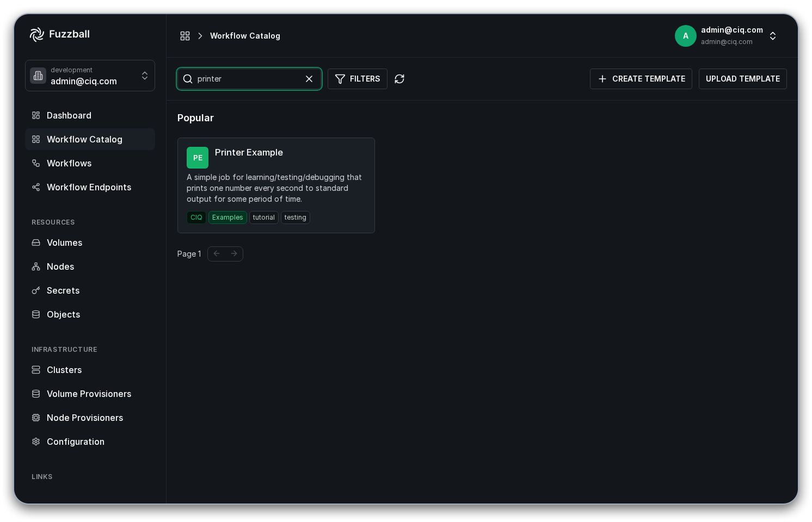Click the refresh catalog icon
The width and height of the screenshot is (812, 522).
(x=399, y=79)
